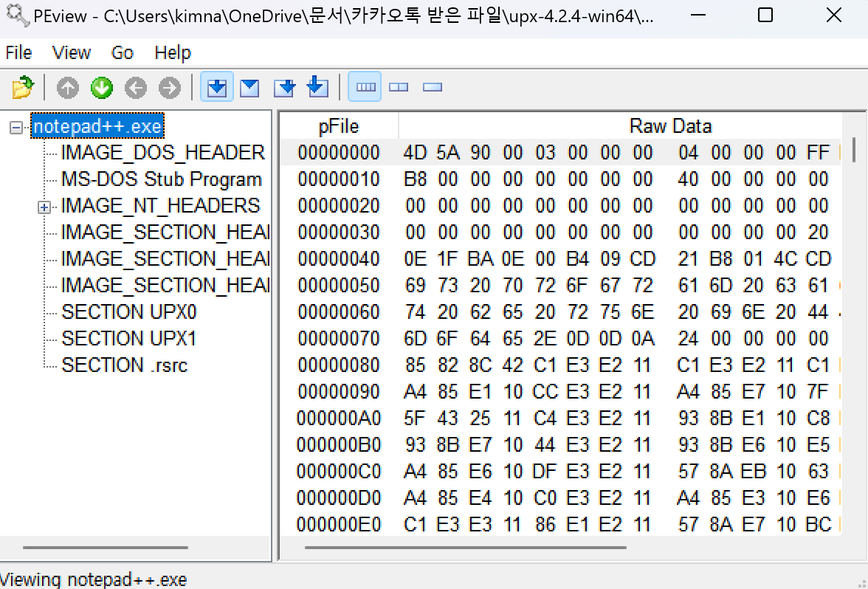Open the File menu
Viewport: 868px width, 589px height.
click(x=19, y=52)
